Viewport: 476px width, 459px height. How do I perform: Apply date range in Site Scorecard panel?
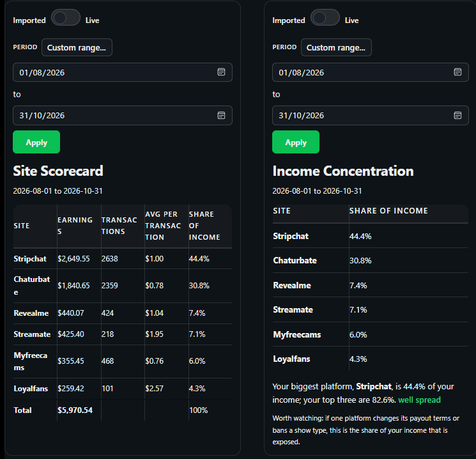[36, 142]
